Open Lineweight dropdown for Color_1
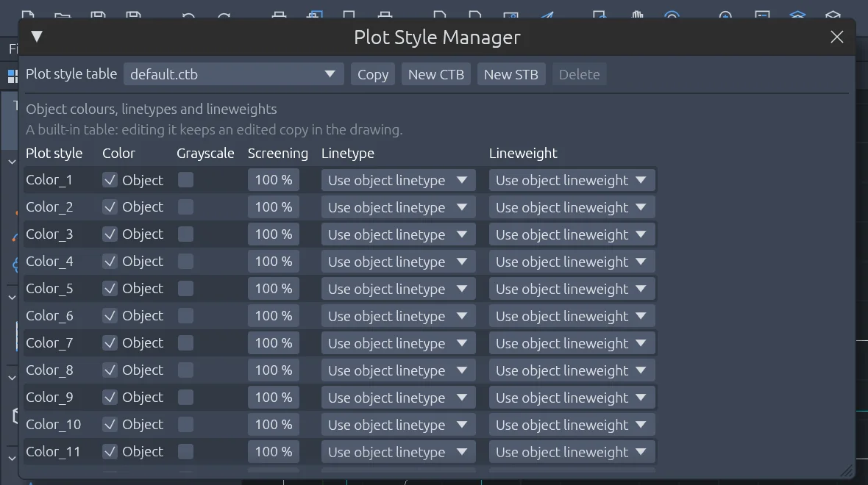Viewport: 868px width, 485px height. click(572, 180)
